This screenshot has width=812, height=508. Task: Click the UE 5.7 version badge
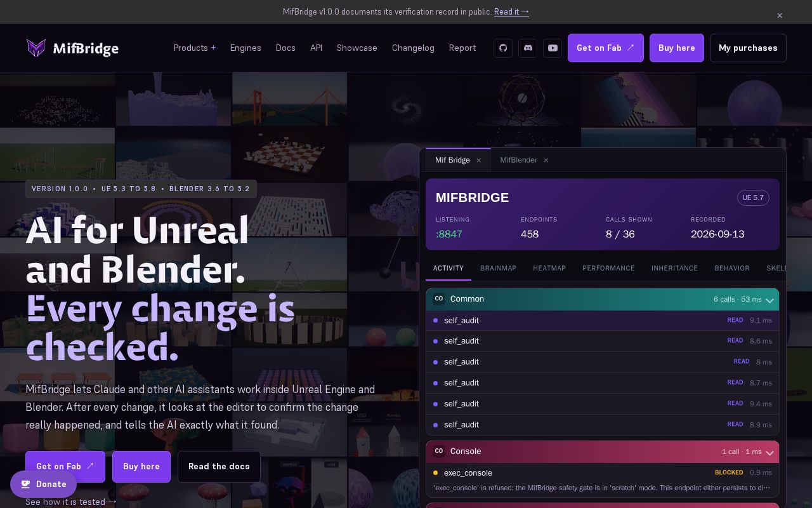click(x=753, y=197)
